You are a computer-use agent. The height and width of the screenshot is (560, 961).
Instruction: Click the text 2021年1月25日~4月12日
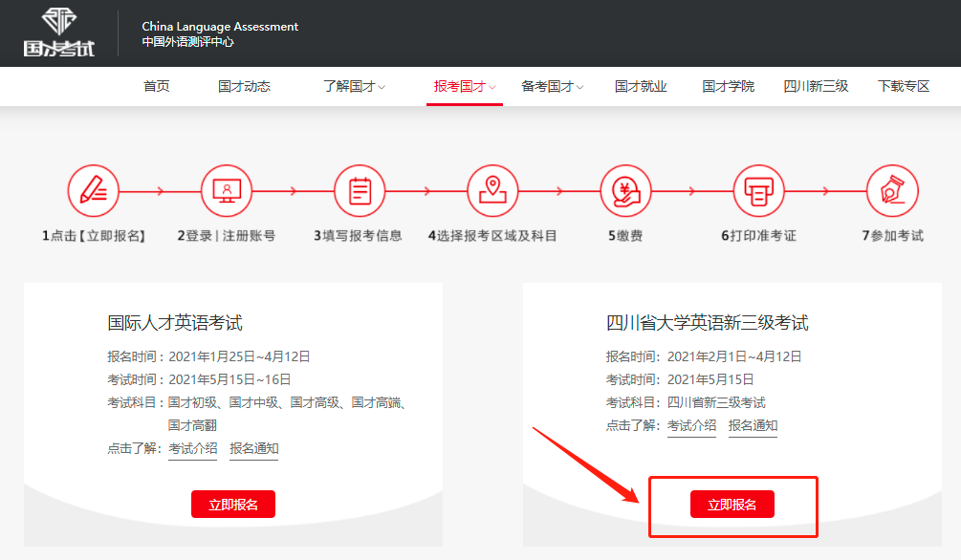(239, 356)
